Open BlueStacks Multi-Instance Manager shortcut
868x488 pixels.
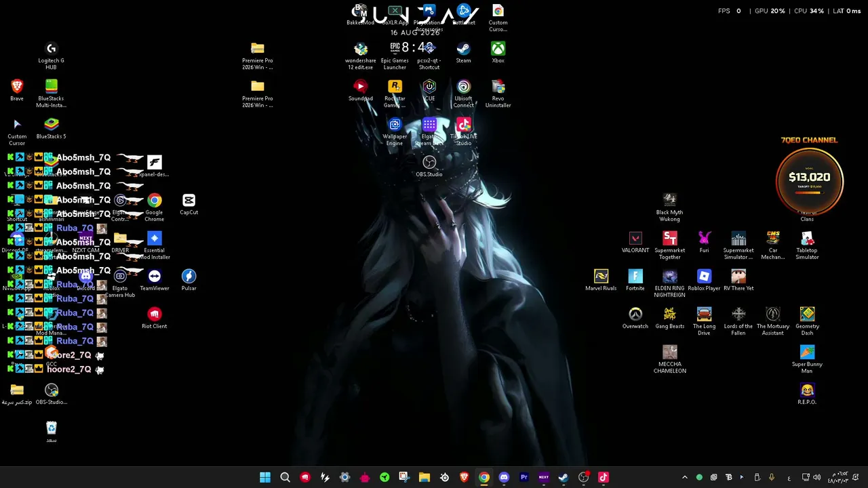click(x=51, y=94)
